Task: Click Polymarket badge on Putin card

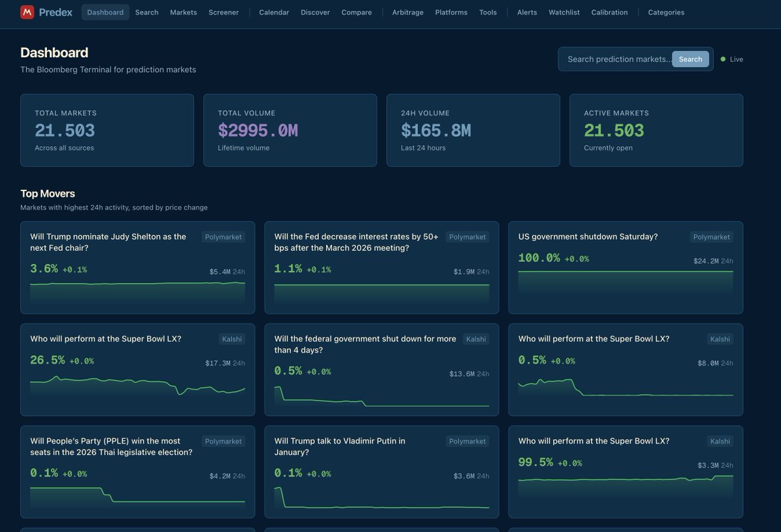Action: pos(467,442)
